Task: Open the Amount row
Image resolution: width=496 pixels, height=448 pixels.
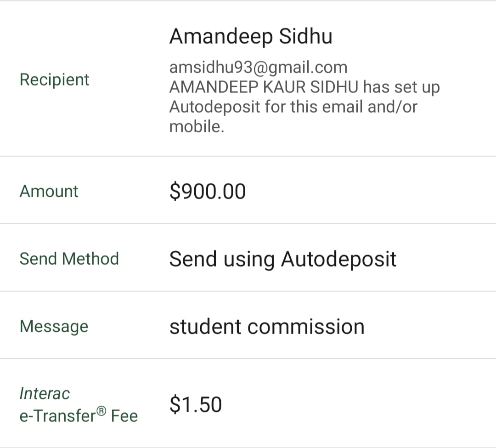Action: click(248, 190)
